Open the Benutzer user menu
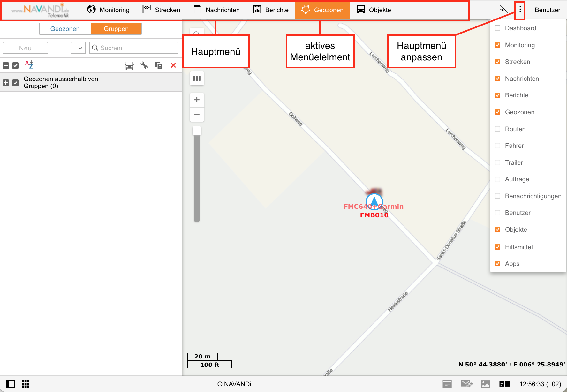This screenshot has height=392, width=567. 547,10
